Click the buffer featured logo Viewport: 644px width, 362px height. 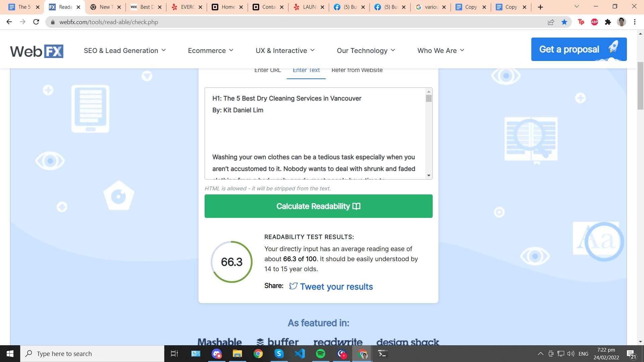(x=277, y=342)
